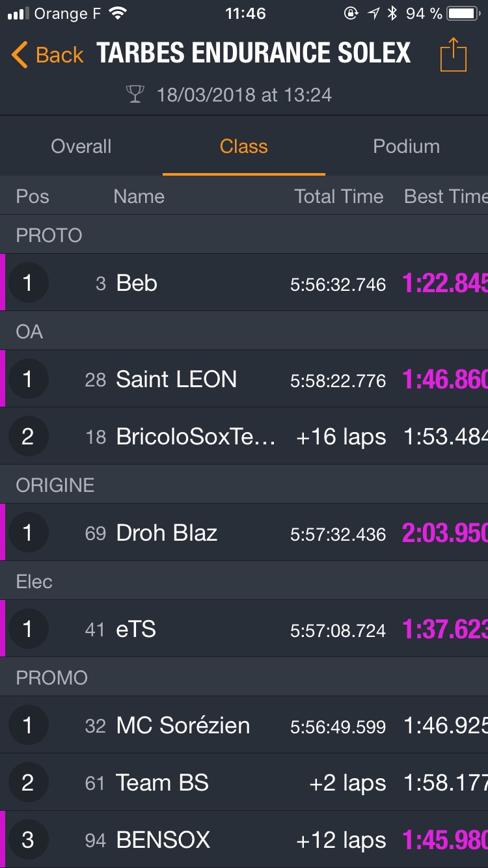Viewport: 488px width, 868px height.
Task: Tap the battery icon in status bar
Action: [x=463, y=14]
